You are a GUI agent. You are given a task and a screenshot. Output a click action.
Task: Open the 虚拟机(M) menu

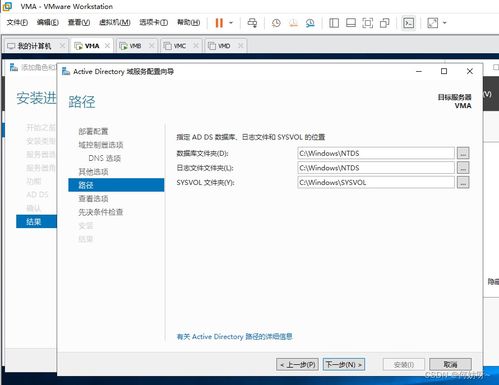115,23
